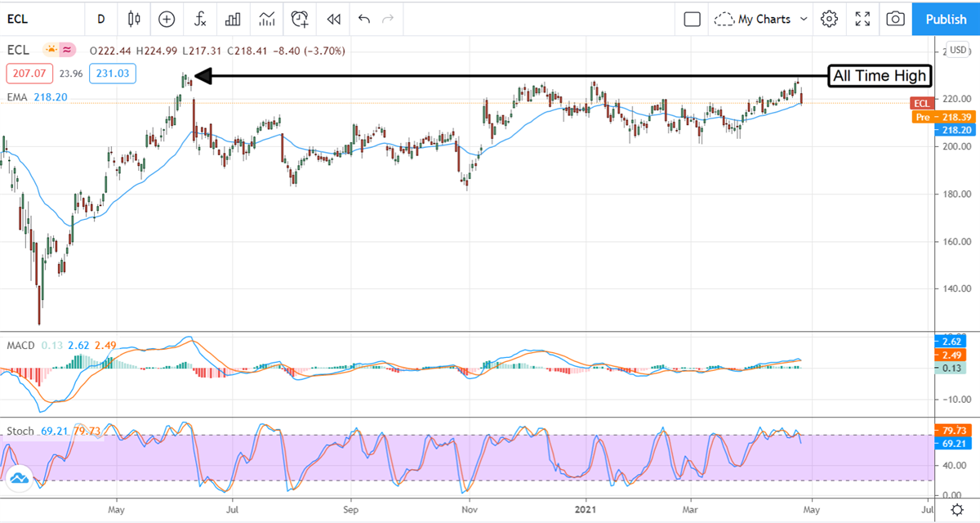Viewport: 980px width, 523px height.
Task: Click the 207.07 sell price button
Action: [29, 74]
